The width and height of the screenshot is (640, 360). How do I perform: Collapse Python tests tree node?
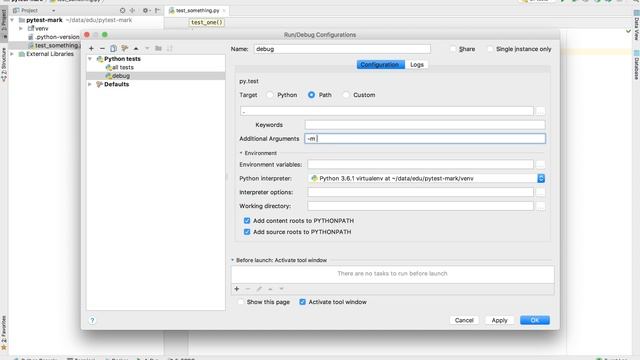(x=90, y=59)
